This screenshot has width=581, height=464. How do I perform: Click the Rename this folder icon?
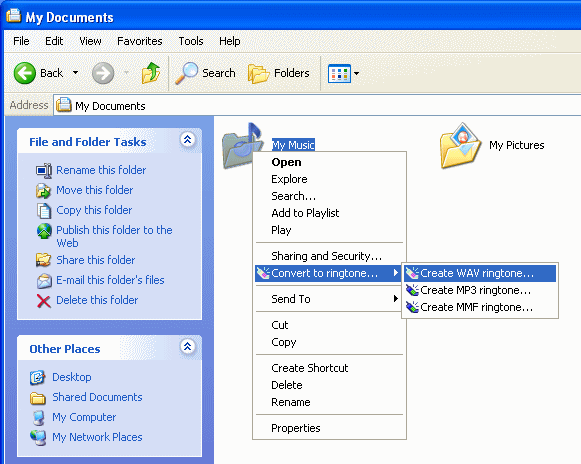(44, 170)
